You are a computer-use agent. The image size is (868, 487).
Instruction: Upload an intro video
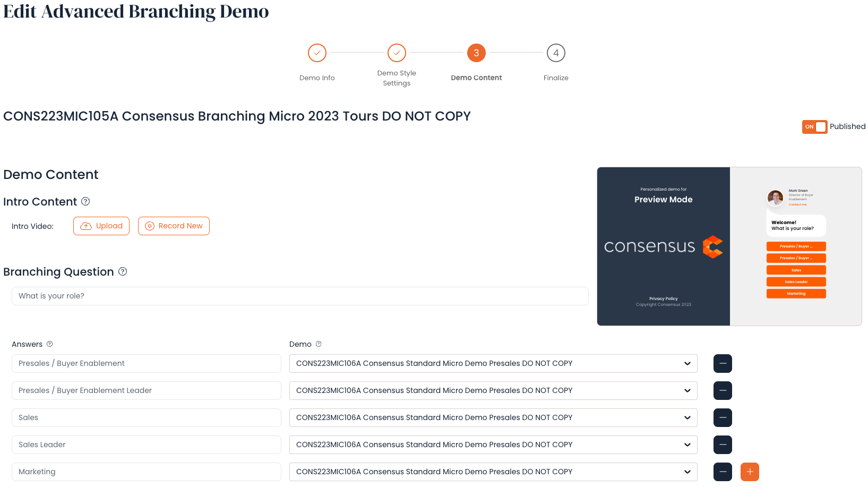pos(101,226)
